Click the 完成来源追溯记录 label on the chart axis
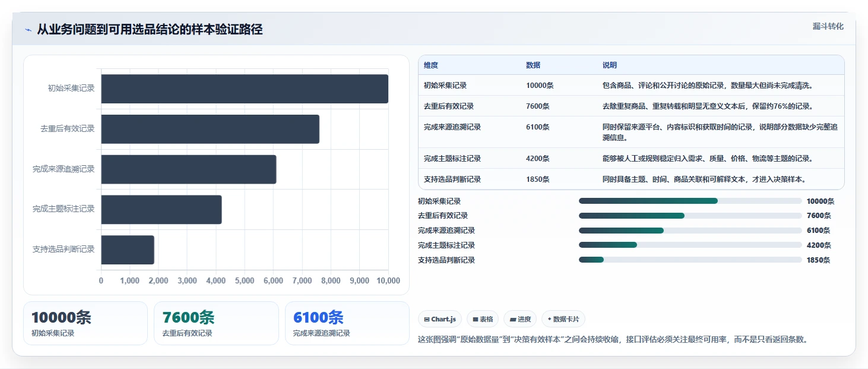The width and height of the screenshot is (868, 369). click(64, 169)
